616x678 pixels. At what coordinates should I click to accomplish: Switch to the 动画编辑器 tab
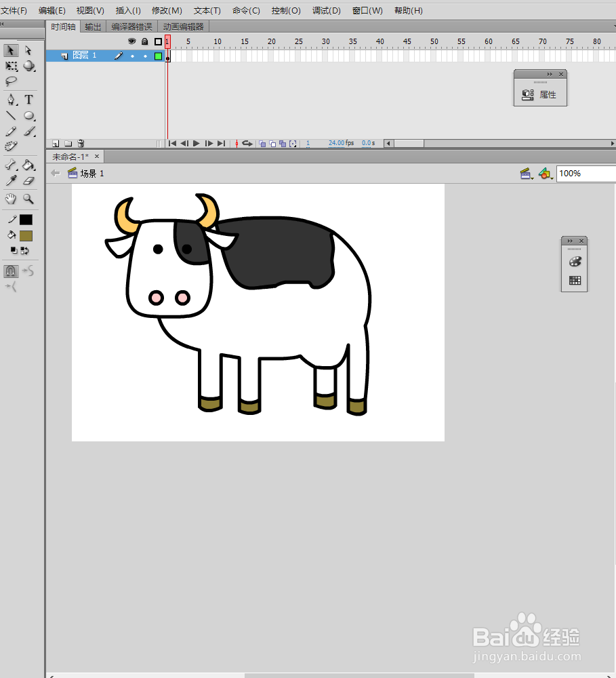coord(183,26)
